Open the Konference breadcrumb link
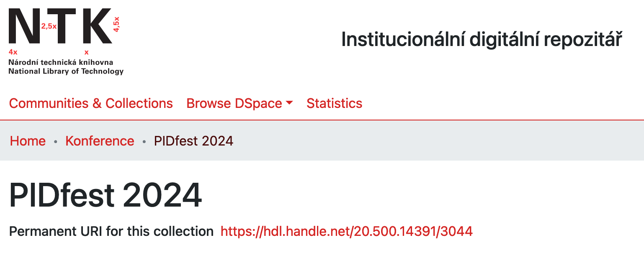Screen dimensions: 644x271 [x=100, y=141]
